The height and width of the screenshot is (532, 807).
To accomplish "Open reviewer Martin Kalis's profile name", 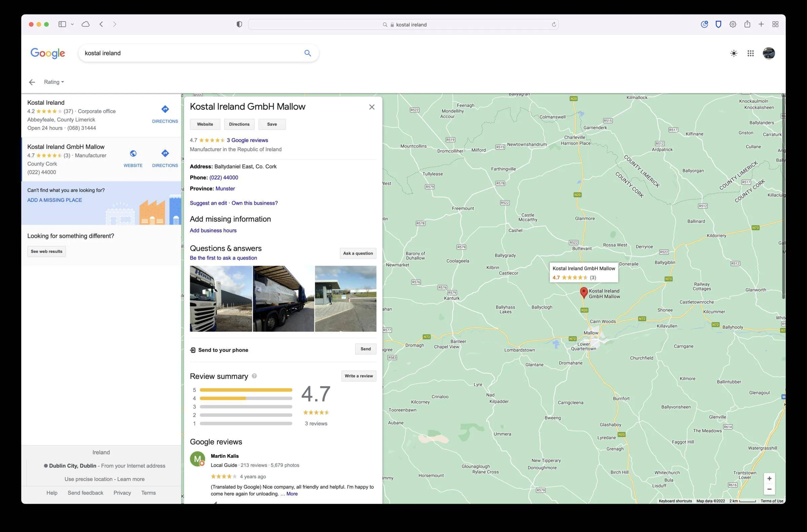I will [225, 456].
